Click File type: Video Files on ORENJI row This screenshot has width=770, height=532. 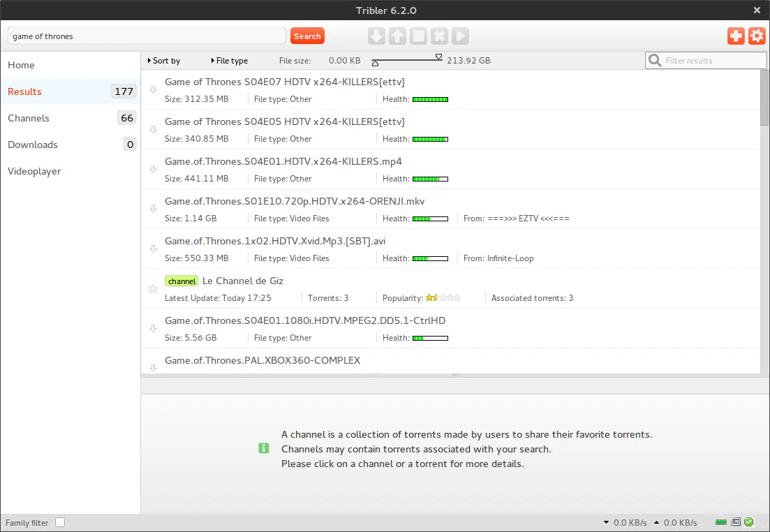pyautogui.click(x=291, y=218)
